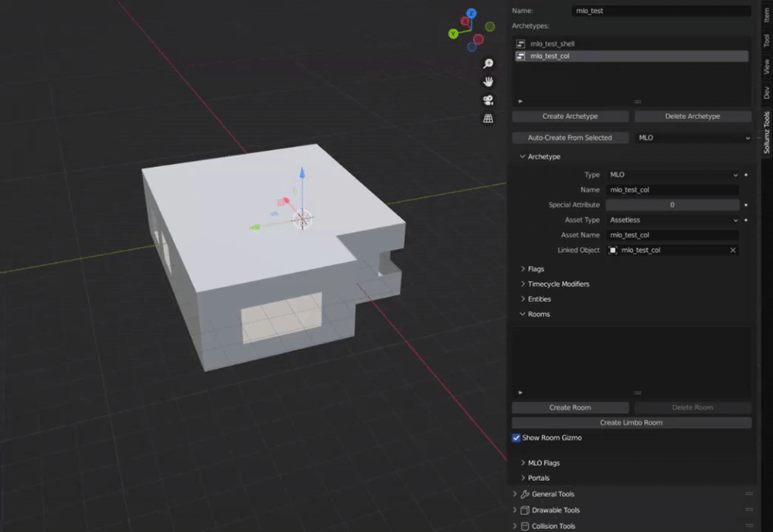This screenshot has height=532, width=773.
Task: Expand the Collision Tools panel
Action: point(515,526)
